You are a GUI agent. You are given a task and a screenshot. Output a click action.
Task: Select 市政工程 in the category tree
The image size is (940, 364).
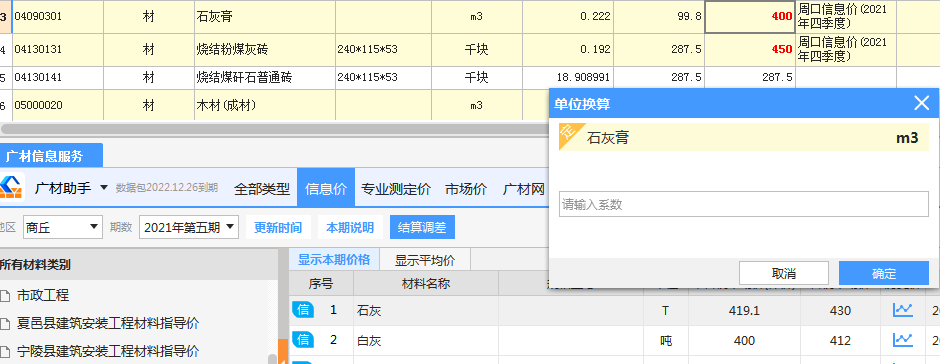pos(43,295)
